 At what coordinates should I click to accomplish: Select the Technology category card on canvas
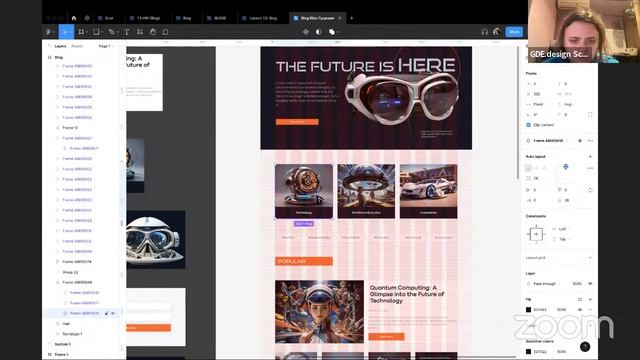click(x=304, y=191)
